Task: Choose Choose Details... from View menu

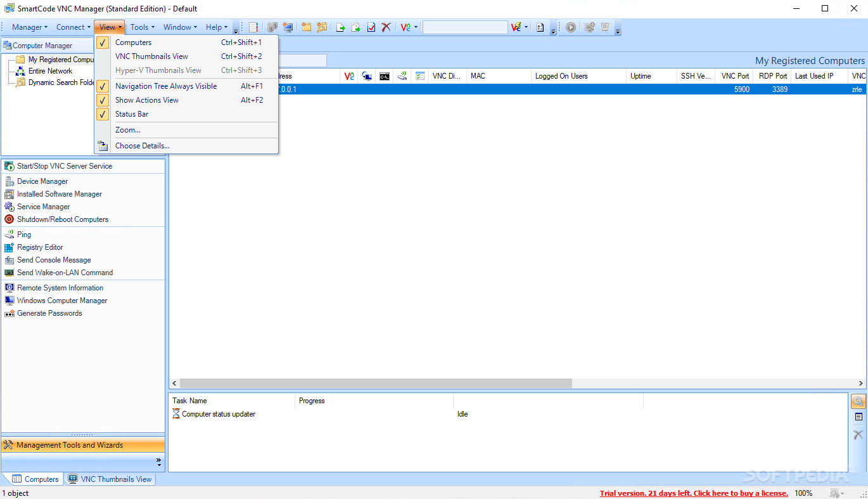Action: click(x=188, y=146)
